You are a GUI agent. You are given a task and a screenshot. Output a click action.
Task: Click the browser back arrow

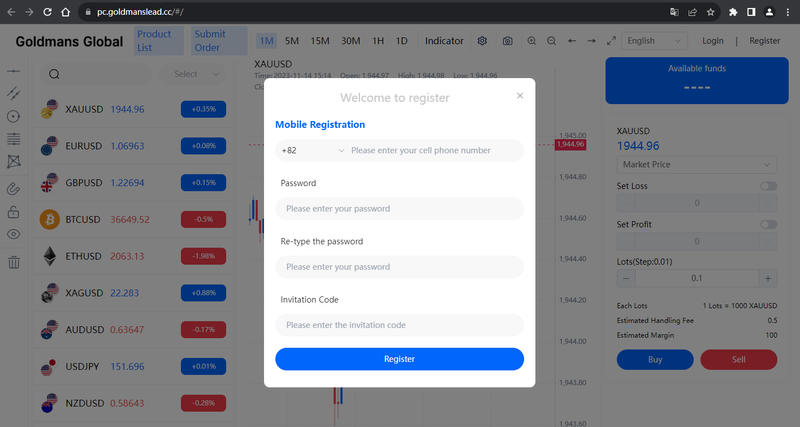pos(11,12)
